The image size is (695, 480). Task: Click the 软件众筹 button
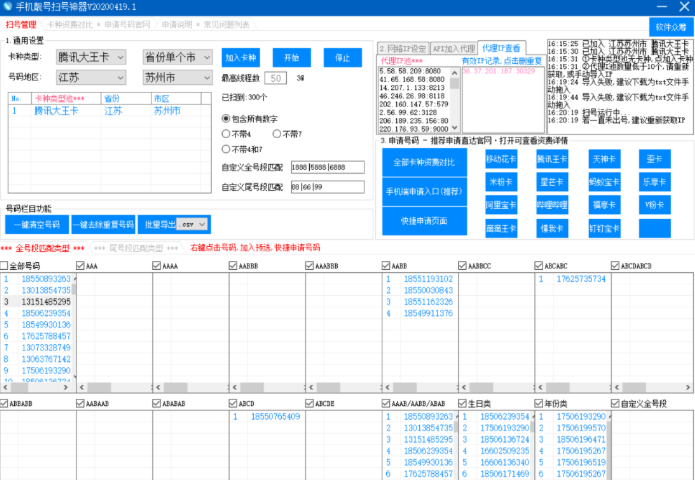coord(671,27)
